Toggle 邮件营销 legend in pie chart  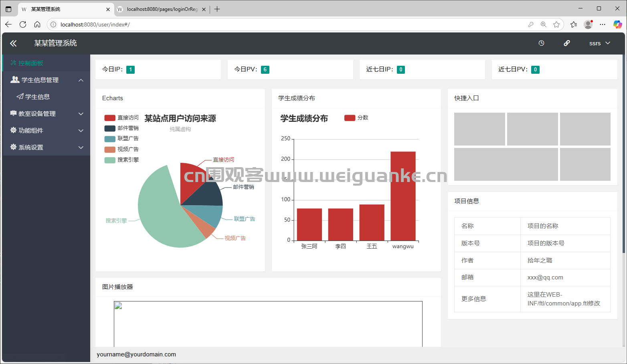pos(121,128)
